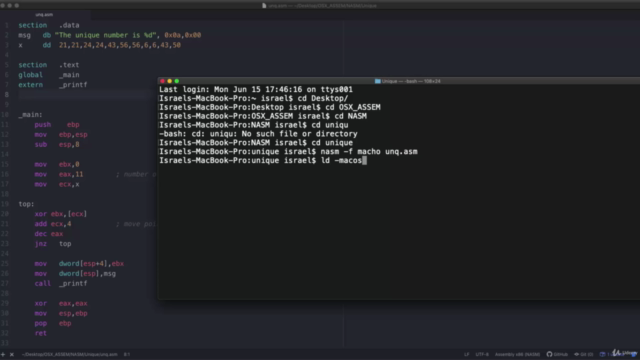Click 'global _main' in the editor
This screenshot has height=360, width=640.
tap(49, 75)
